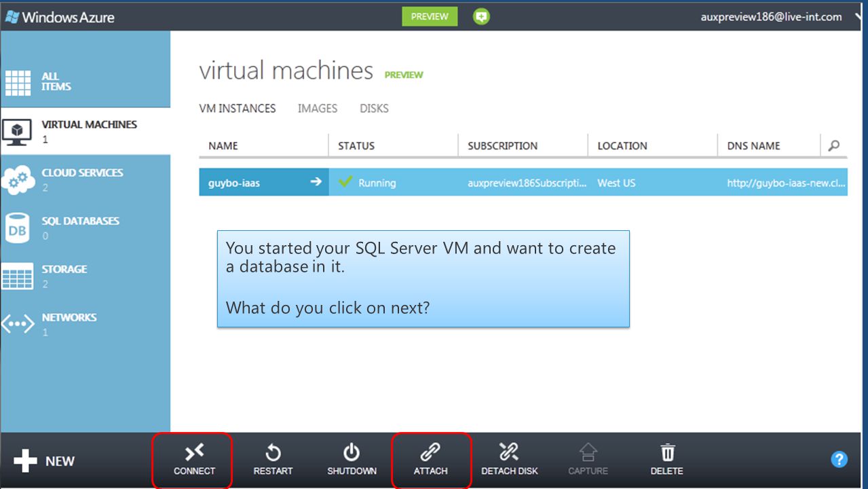Viewport: 868px width, 489px height.
Task: Click the green feedback chat icon
Action: pos(481,17)
